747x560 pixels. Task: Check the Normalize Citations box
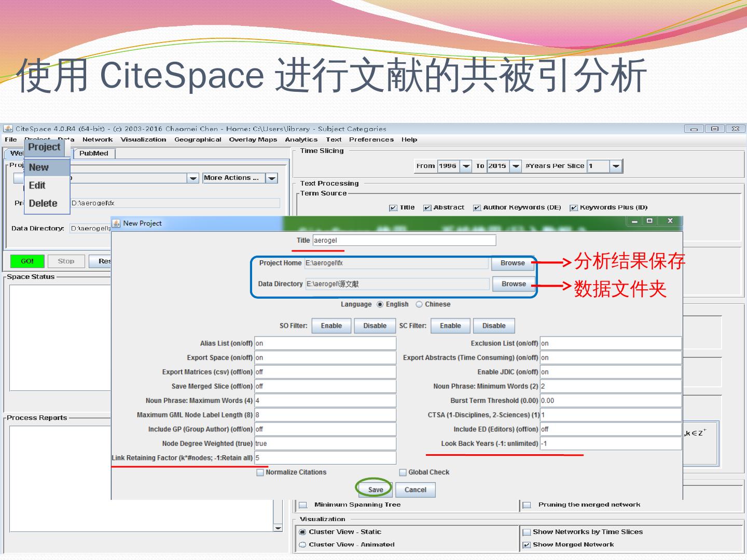click(x=260, y=472)
